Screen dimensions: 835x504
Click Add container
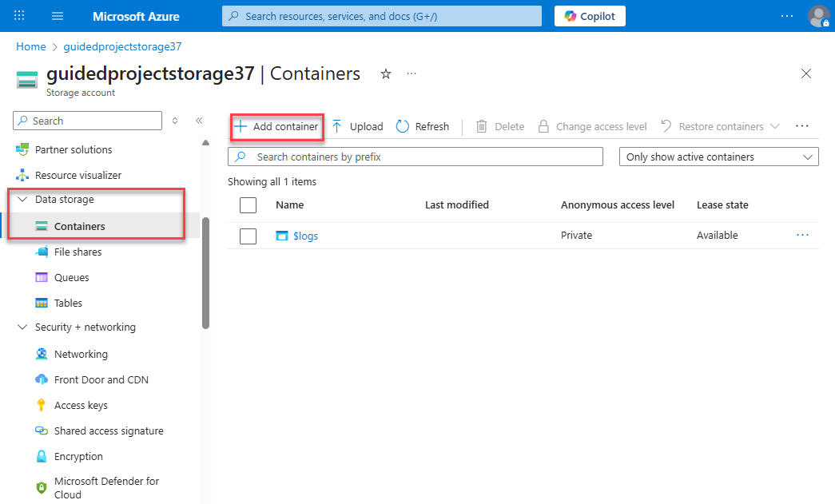[x=276, y=127]
